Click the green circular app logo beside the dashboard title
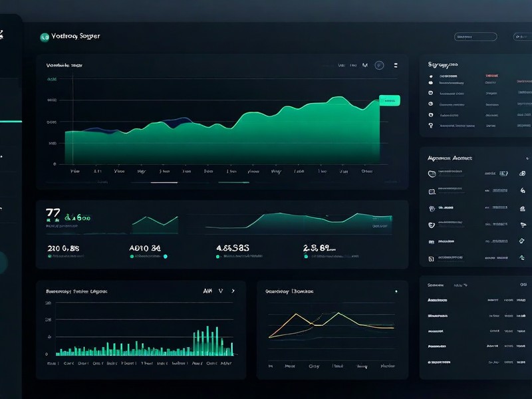Image resolution: width=532 pixels, height=399 pixels. 44,37
